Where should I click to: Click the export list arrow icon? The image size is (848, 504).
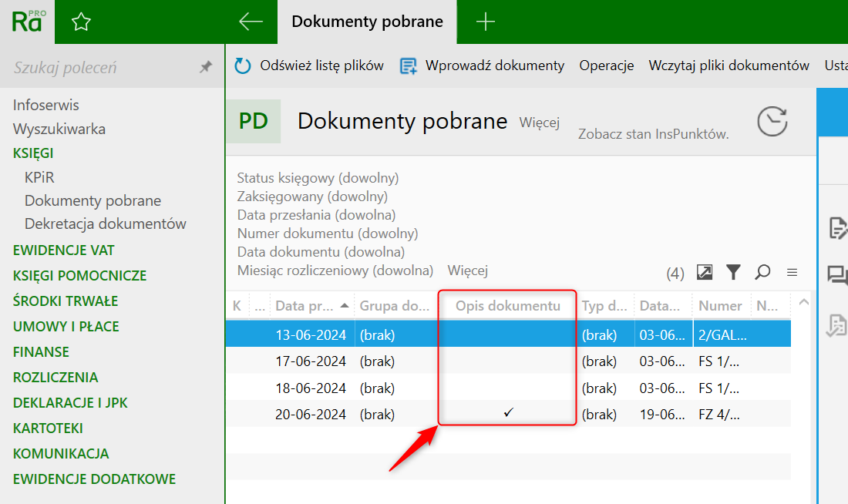pyautogui.click(x=704, y=272)
